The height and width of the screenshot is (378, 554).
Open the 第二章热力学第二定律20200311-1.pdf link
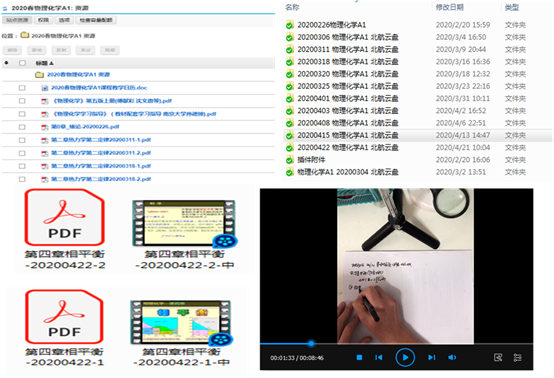tap(101, 140)
